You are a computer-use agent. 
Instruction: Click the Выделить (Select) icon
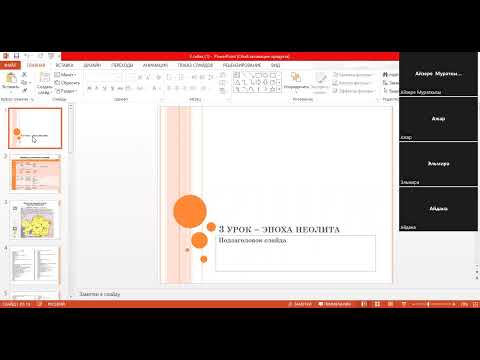(x=385, y=91)
